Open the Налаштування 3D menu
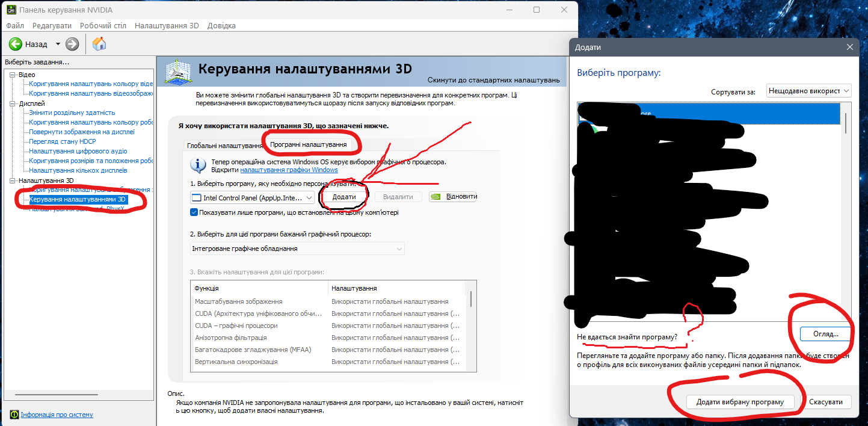The width and height of the screenshot is (868, 426). (x=167, y=26)
